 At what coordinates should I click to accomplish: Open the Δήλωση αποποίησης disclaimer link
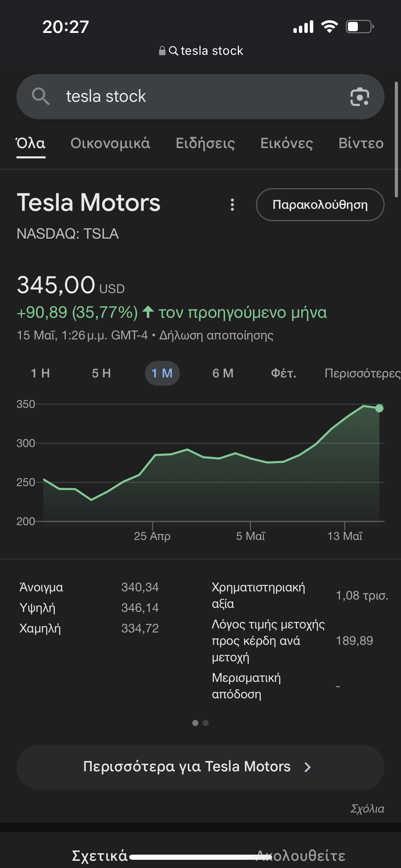coord(216,335)
